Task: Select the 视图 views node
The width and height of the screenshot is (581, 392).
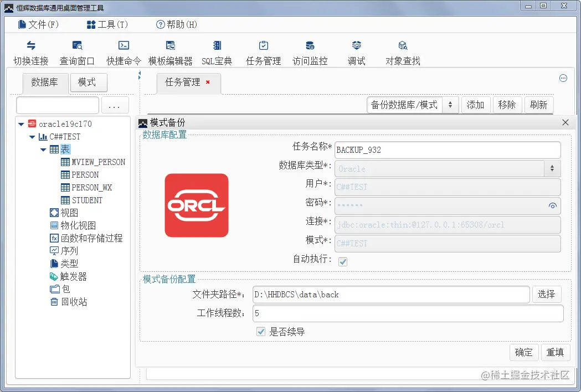Action: (x=64, y=213)
